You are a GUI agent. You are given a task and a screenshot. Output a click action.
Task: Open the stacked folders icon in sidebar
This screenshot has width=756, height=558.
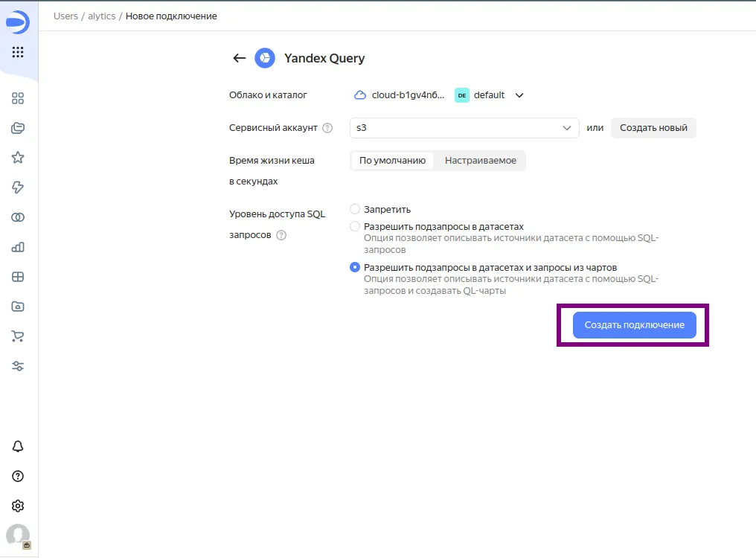click(18, 128)
